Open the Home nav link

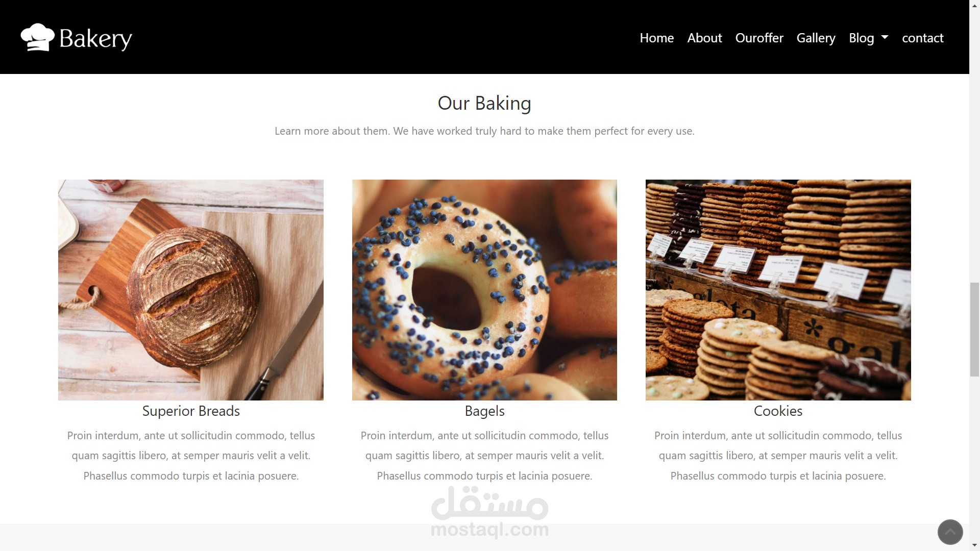656,38
